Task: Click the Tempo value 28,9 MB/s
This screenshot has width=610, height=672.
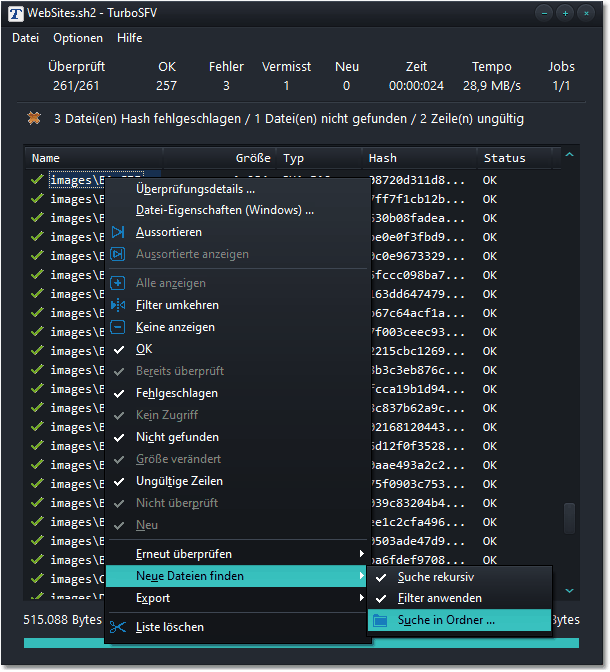Action: (x=492, y=86)
